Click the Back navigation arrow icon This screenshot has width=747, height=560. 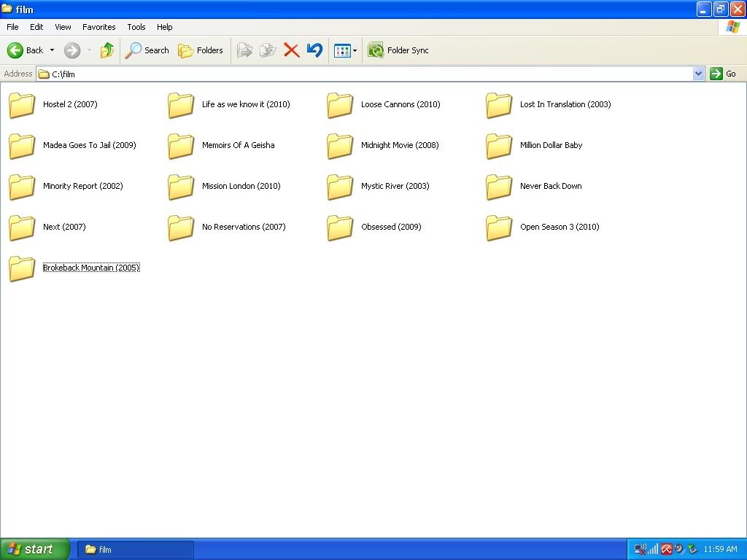point(15,50)
